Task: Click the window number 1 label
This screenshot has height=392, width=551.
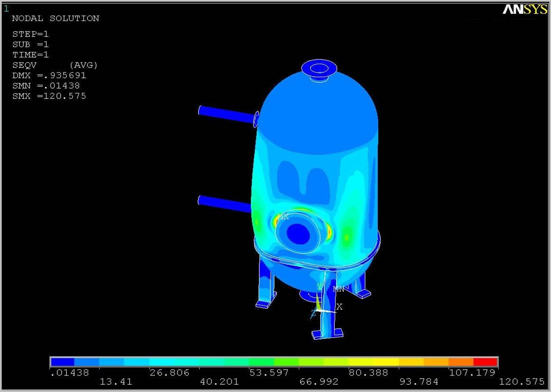Action: tap(6, 8)
